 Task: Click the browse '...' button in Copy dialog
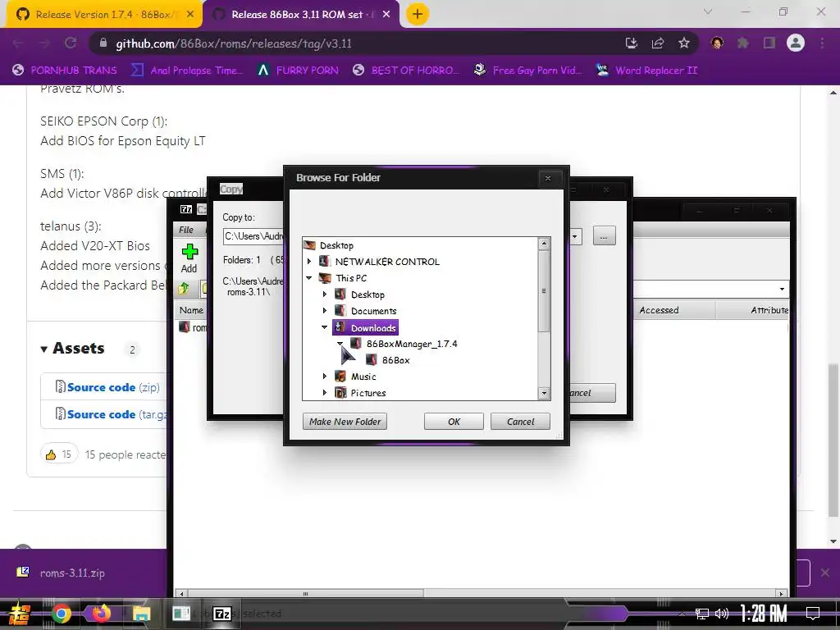pos(604,235)
